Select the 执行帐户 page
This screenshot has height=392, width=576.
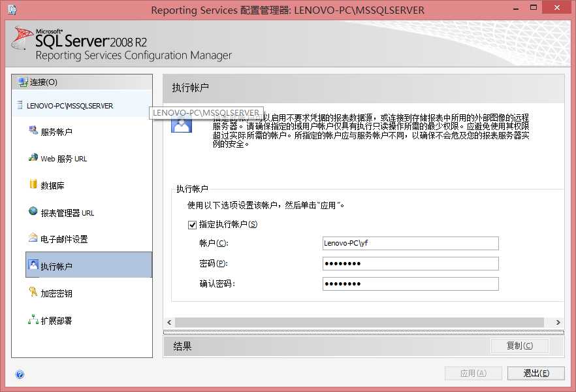(89, 265)
